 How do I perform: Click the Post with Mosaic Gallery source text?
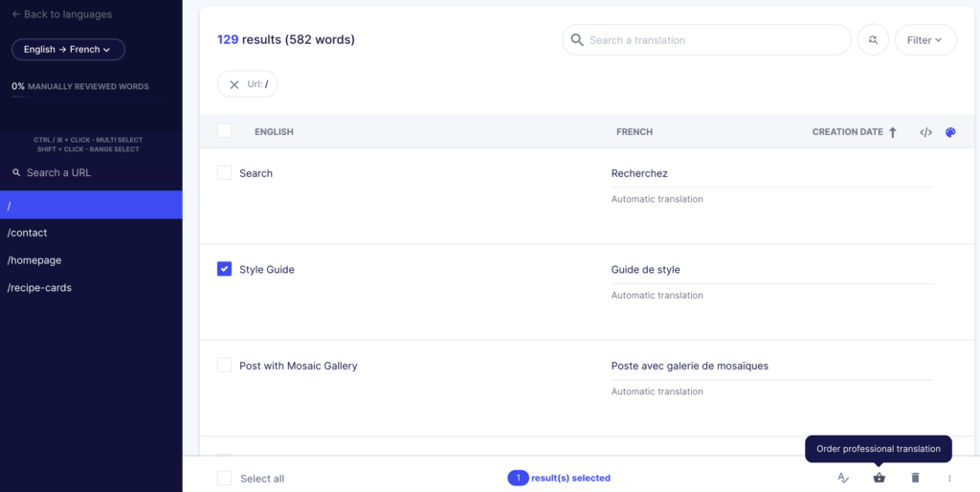coord(299,366)
